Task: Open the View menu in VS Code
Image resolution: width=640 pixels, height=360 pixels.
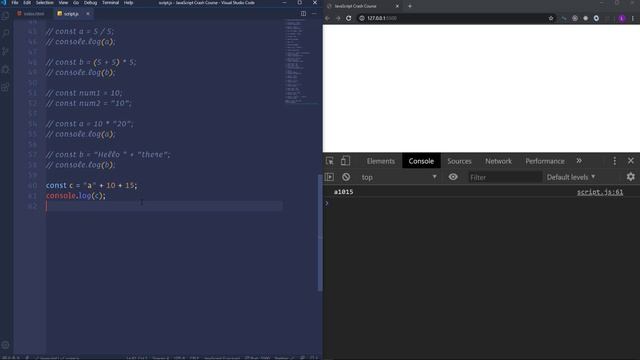Action: coord(63,3)
